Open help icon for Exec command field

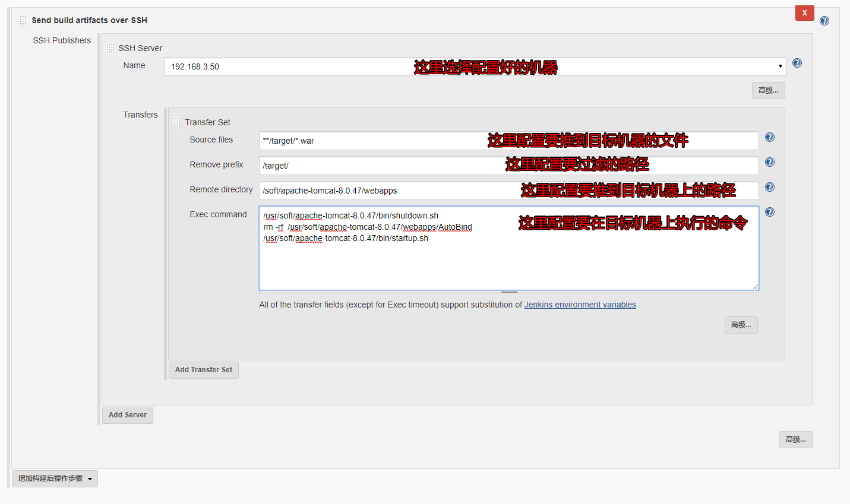point(770,212)
